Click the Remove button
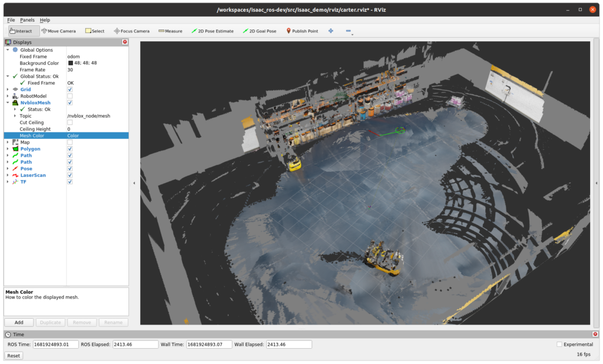Viewport: 603px width, 364px height. 82,322
